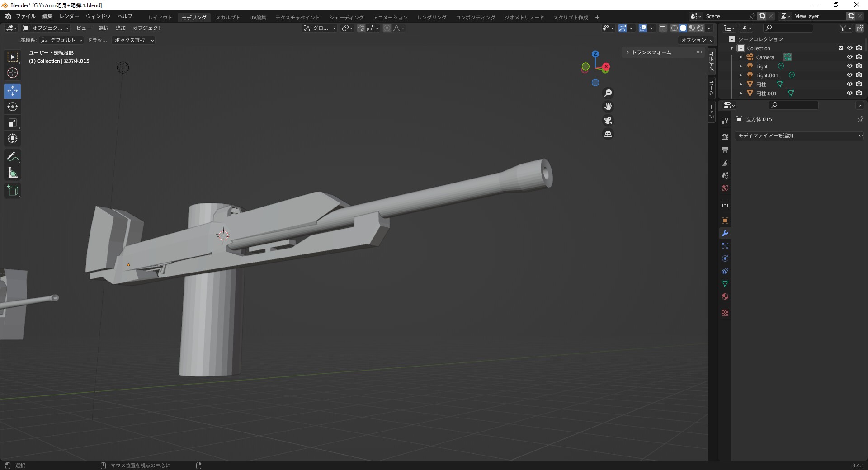868x470 pixels.
Task: Uncheck the Collection exclude checkbox
Action: coord(841,48)
